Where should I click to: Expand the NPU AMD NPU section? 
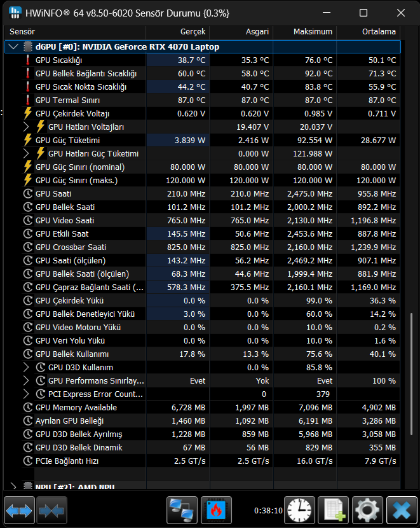click(13, 487)
